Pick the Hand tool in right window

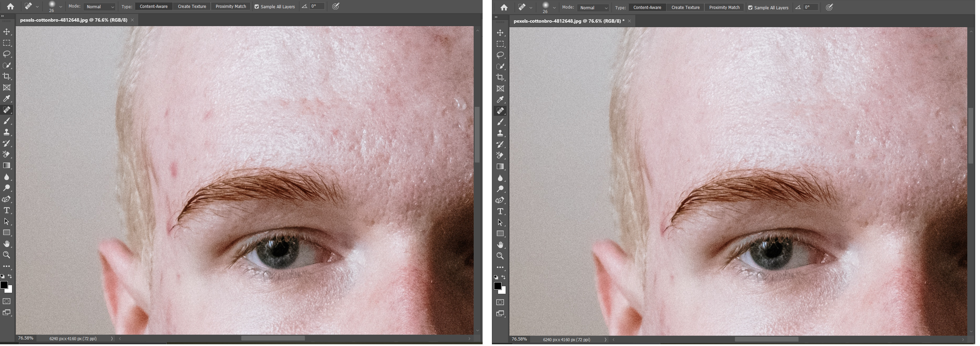(500, 245)
